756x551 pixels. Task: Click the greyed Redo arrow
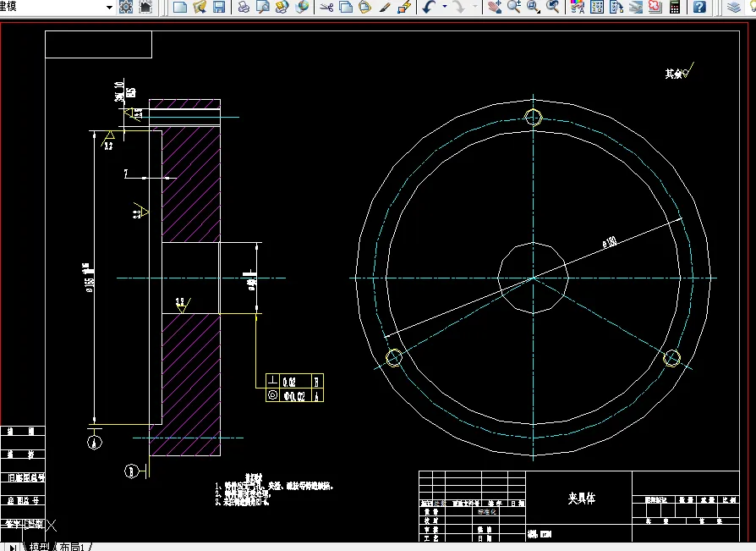click(x=459, y=7)
